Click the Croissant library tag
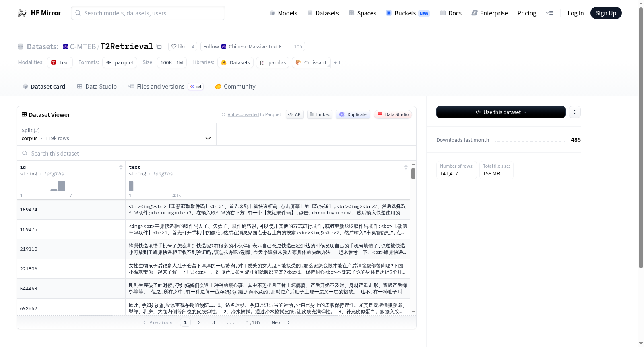644x347 pixels. [311, 62]
